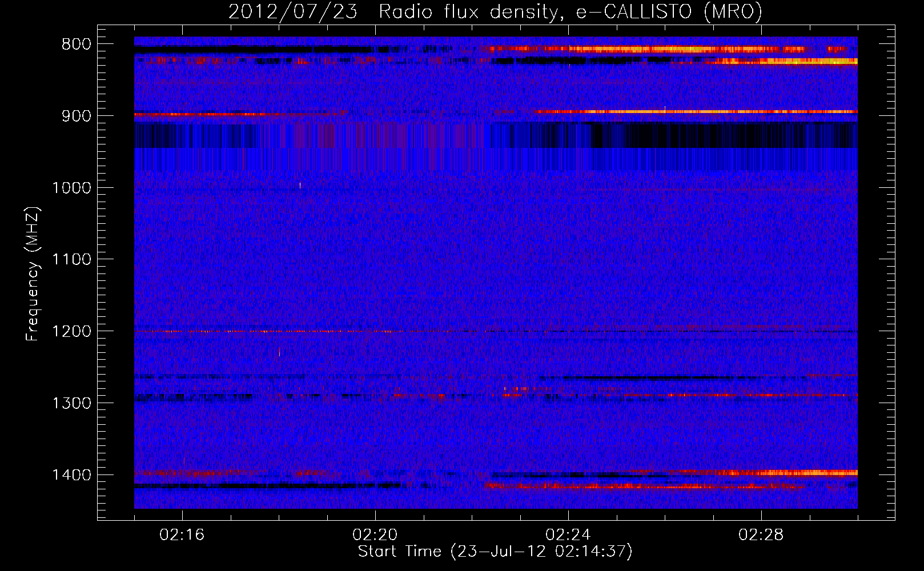Click the 02:20 time axis label
The width and height of the screenshot is (924, 571).
375,535
